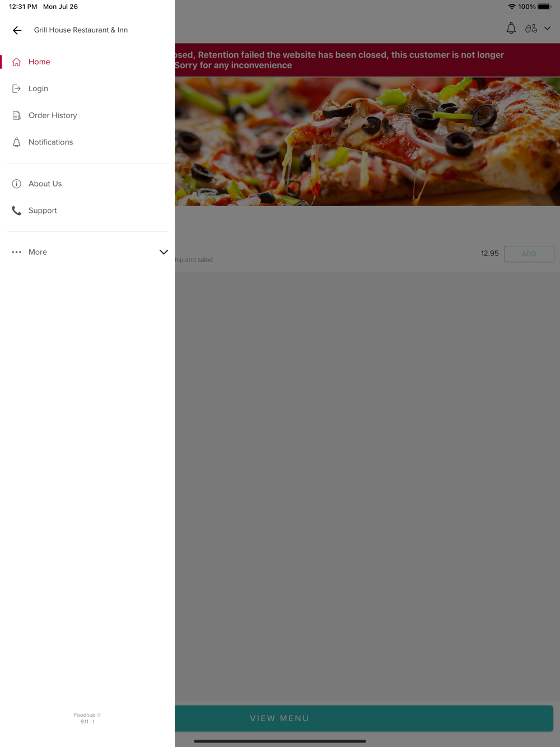Select the Home menu item
Image resolution: width=560 pixels, height=747 pixels.
[x=87, y=62]
